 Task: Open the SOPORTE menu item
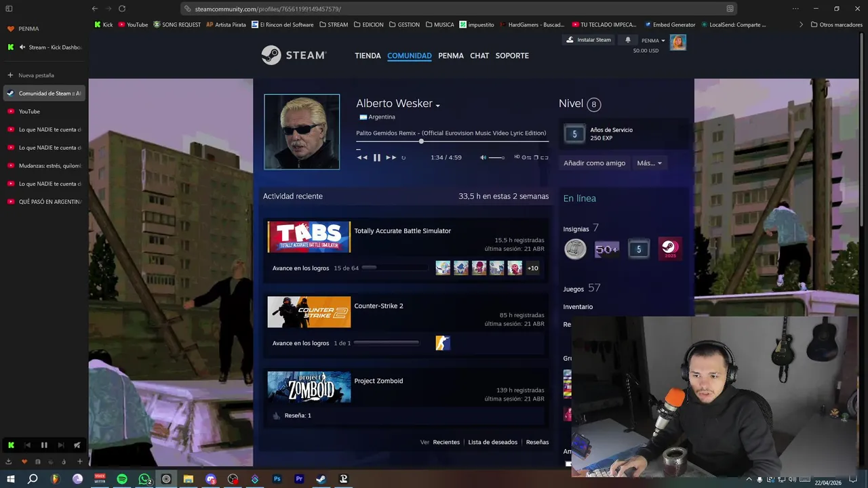tap(512, 56)
